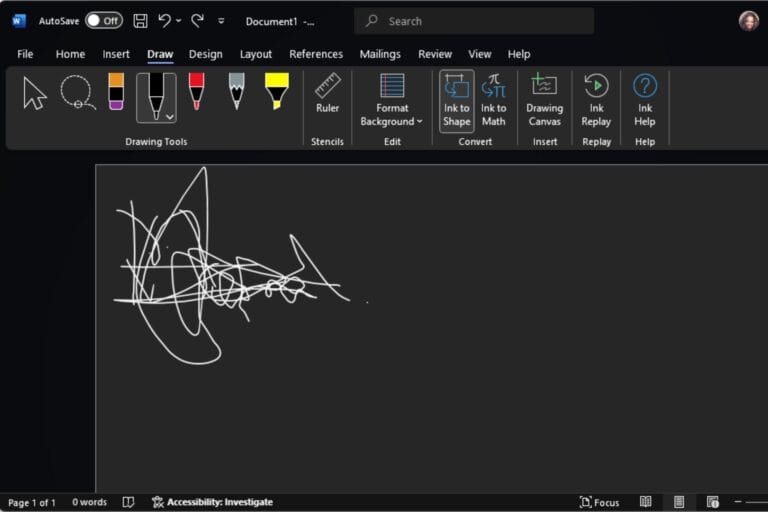Open the Layout ribbon tab
The image size is (768, 512).
(x=256, y=54)
